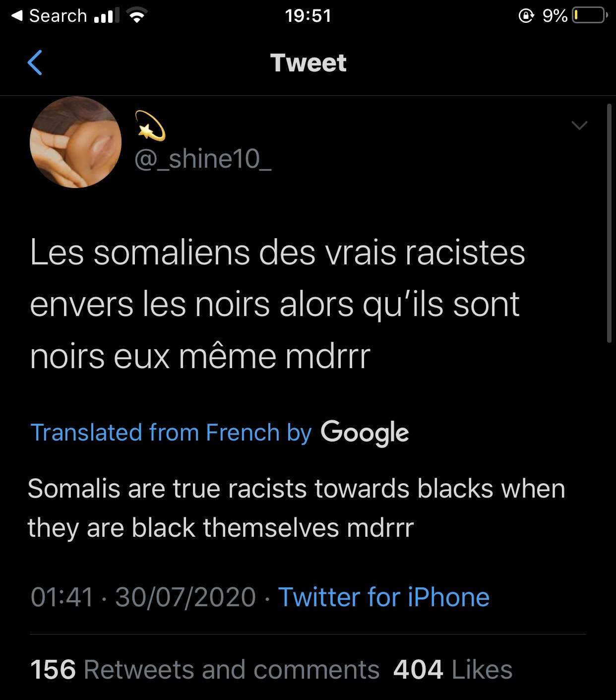Viewport: 616px width, 700px height.
Task: Click the vertical scrollbar indicator
Action: [609, 223]
